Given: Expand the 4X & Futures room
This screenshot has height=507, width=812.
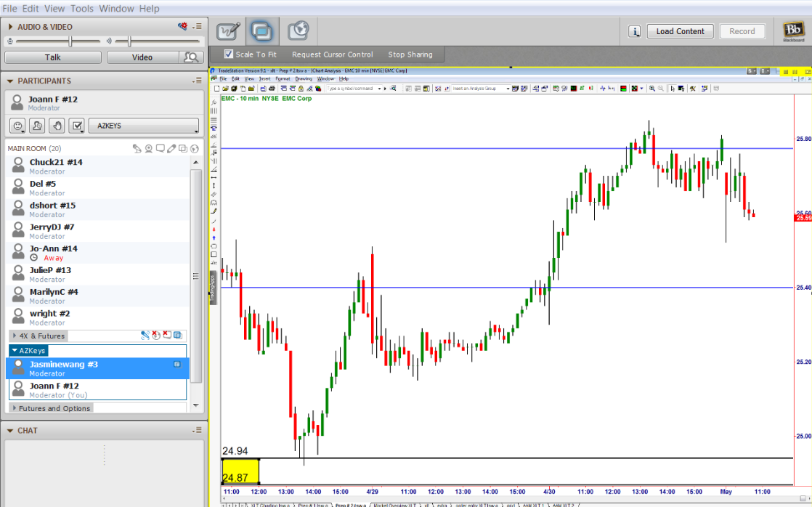Looking at the screenshot, I should (x=15, y=336).
